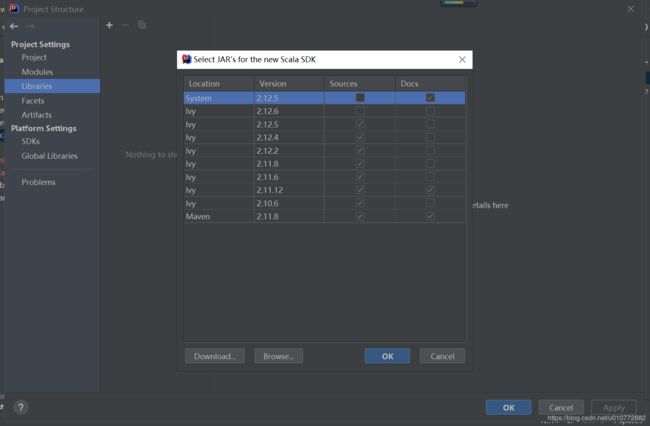This screenshot has height=426, width=650.
Task: Select Modules in Project Settings
Action: (x=37, y=72)
